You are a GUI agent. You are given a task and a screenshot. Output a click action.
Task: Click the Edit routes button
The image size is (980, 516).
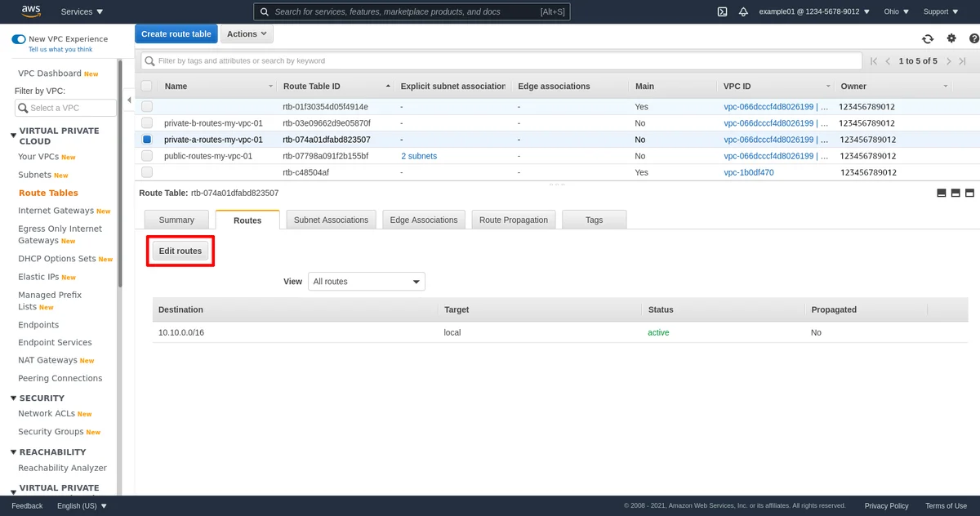pyautogui.click(x=180, y=251)
